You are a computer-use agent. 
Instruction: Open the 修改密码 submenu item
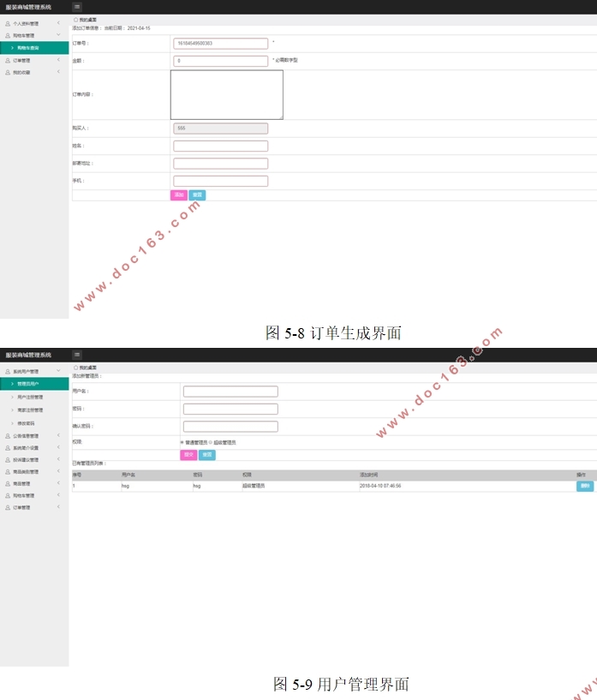tap(26, 423)
